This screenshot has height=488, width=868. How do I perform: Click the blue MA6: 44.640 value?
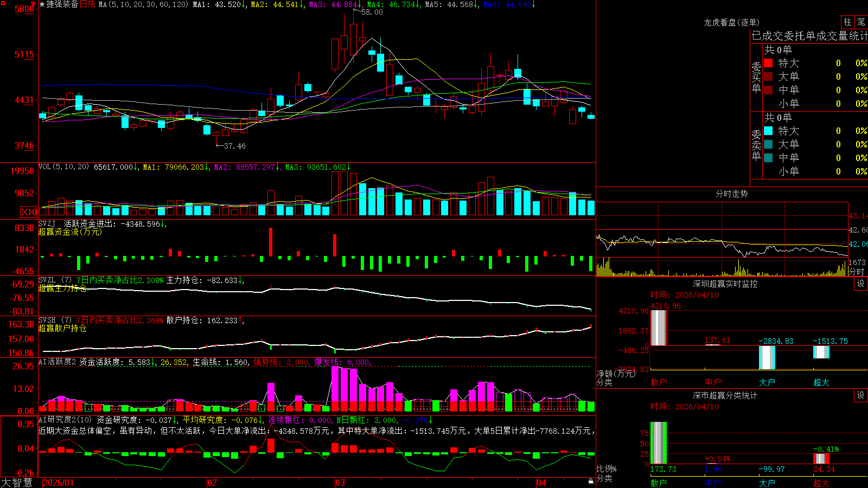coord(507,4)
